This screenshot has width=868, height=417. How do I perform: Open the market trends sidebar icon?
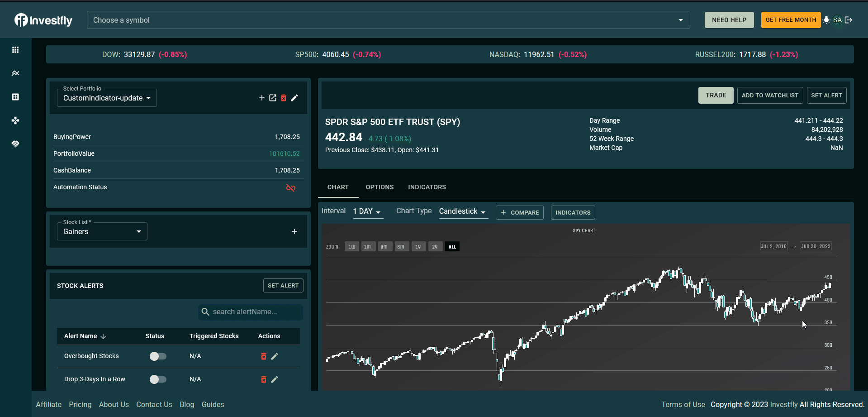tap(15, 73)
